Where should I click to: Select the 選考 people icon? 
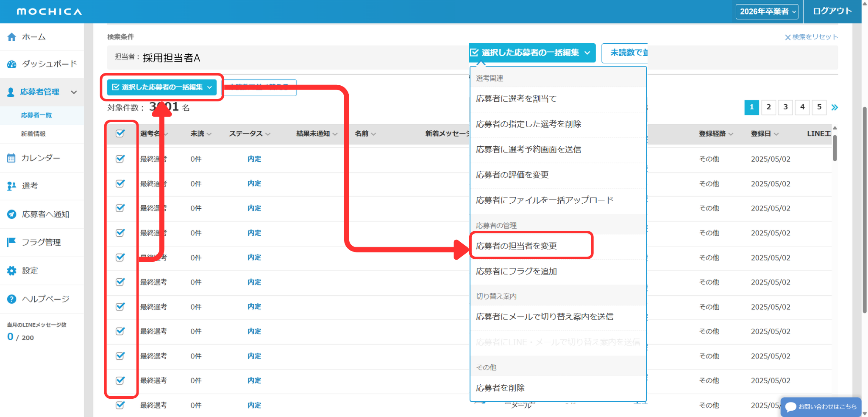click(11, 186)
